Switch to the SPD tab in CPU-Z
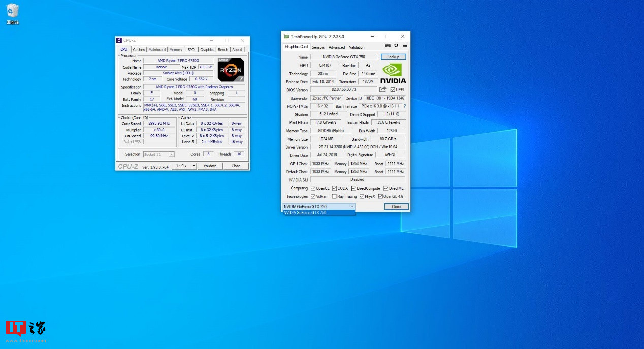This screenshot has width=644, height=349. coord(191,50)
